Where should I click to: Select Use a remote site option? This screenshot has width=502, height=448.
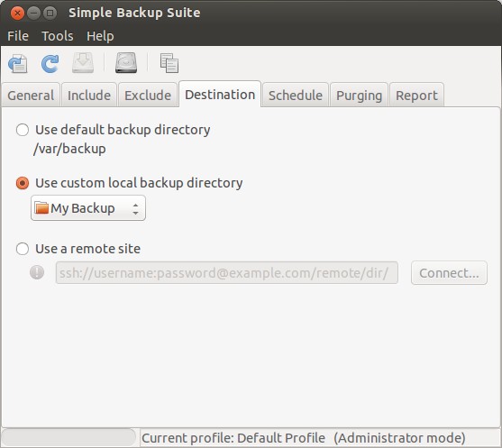tap(23, 249)
